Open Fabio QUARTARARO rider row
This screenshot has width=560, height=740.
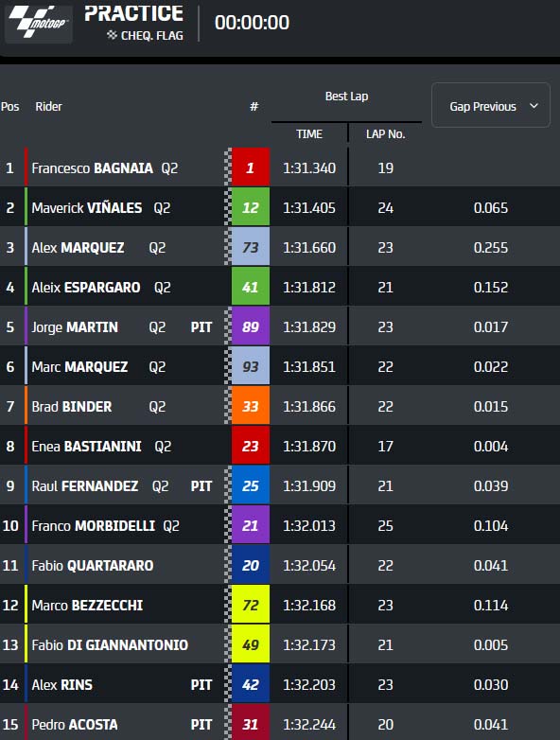(x=280, y=565)
